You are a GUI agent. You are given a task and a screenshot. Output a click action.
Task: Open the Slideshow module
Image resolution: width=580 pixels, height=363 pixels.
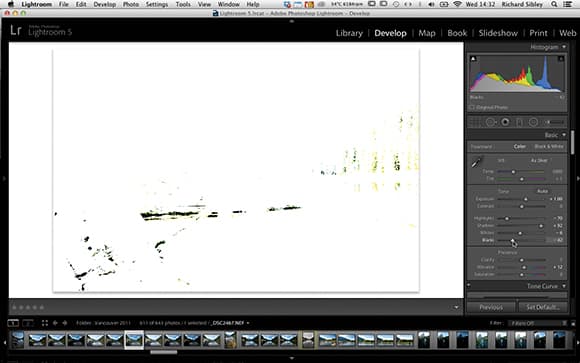click(498, 33)
